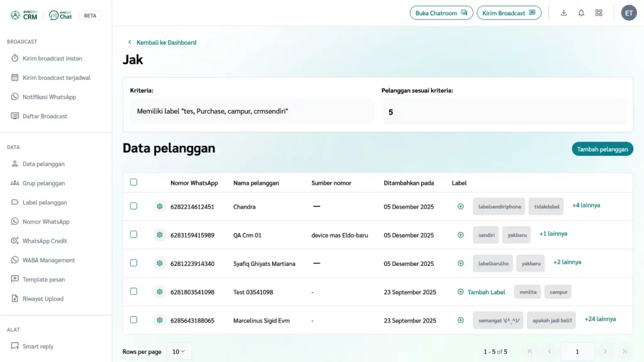Open the Rows per page dropdown

[x=179, y=351]
